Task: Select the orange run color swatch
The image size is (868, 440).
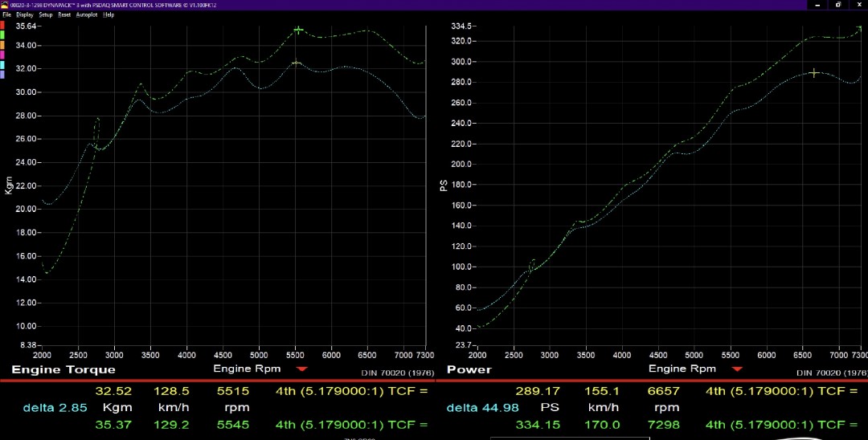Action: (2, 44)
